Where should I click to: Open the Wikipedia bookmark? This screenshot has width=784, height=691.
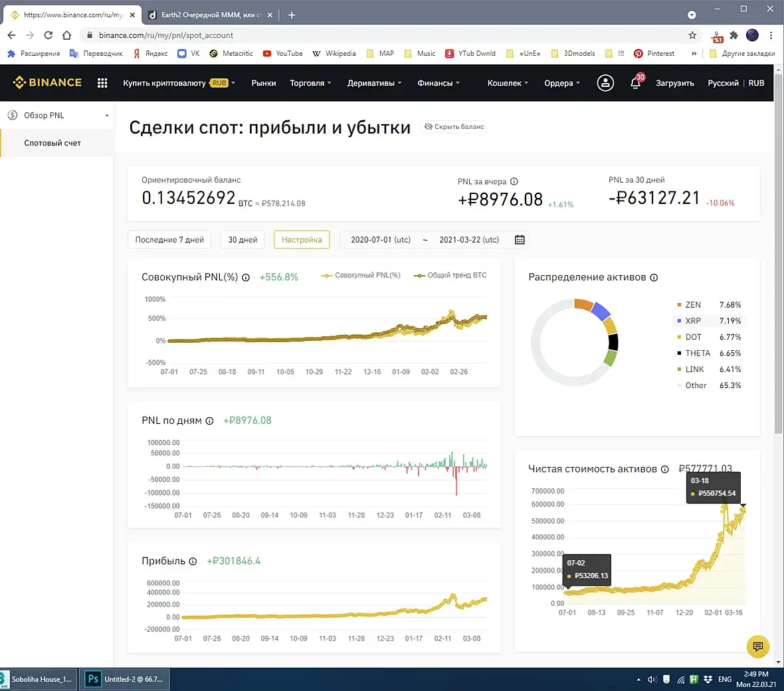tap(334, 54)
